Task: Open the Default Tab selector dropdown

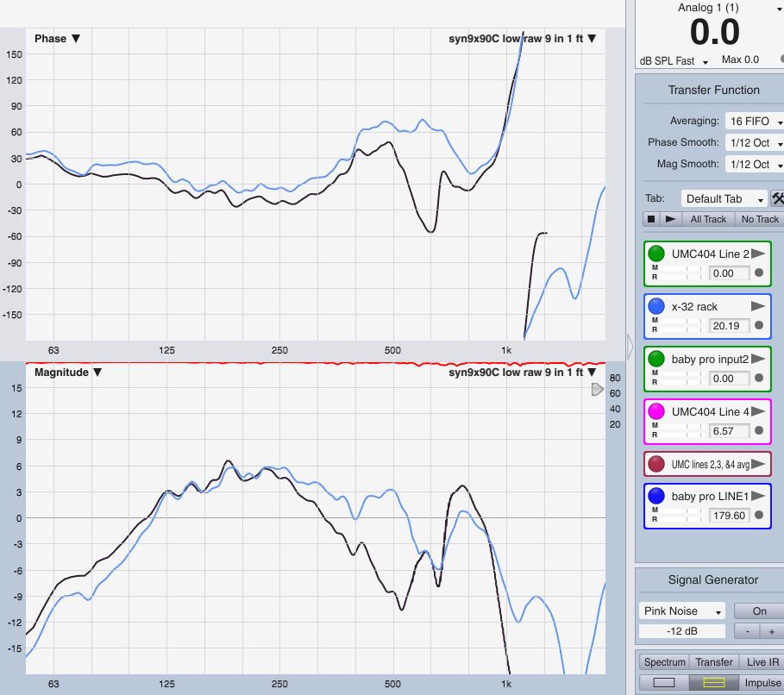Action: coord(724,198)
